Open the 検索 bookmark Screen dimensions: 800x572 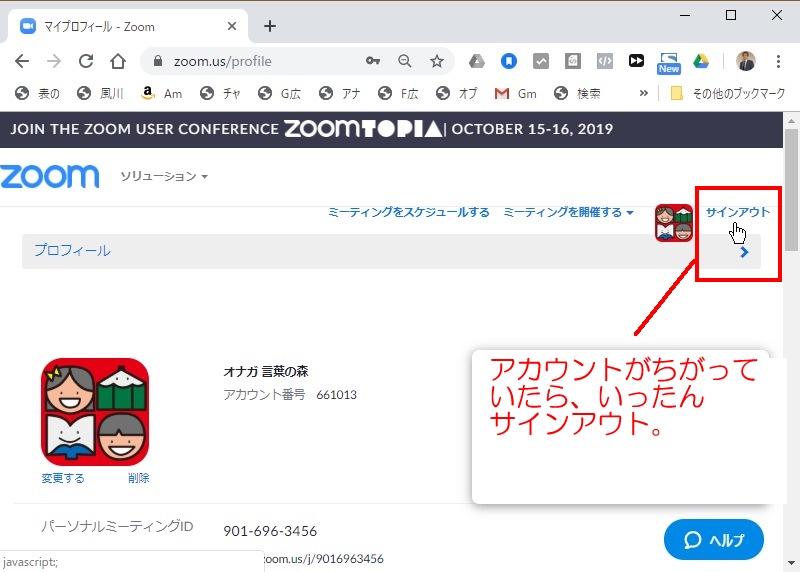(x=577, y=93)
